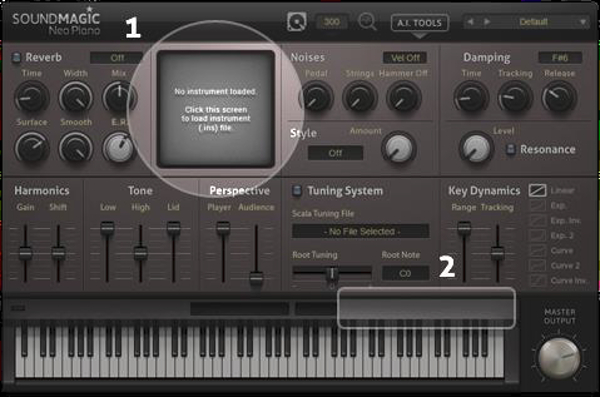Click the instrument screen to load file
This screenshot has height=397, width=600.
(x=216, y=109)
